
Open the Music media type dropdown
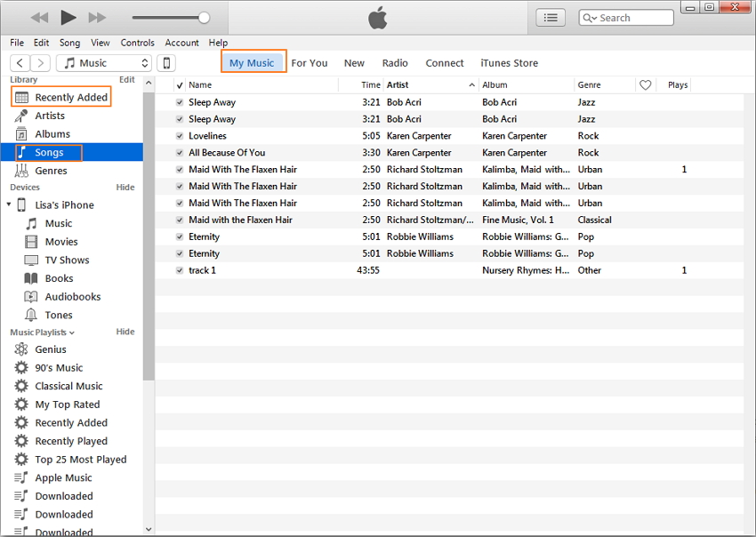104,63
